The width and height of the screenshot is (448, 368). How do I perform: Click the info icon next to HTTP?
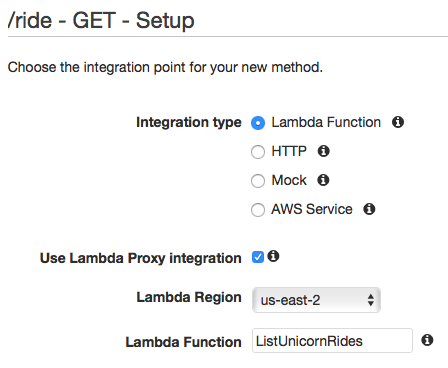323,151
